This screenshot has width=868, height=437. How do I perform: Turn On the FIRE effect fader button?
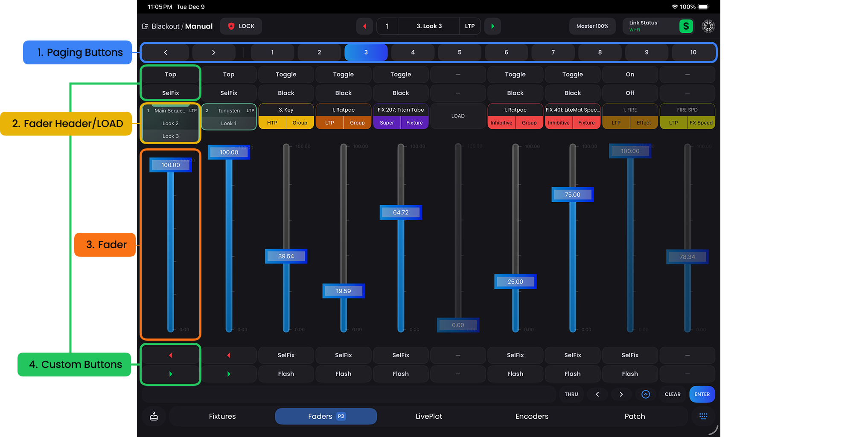pos(630,74)
